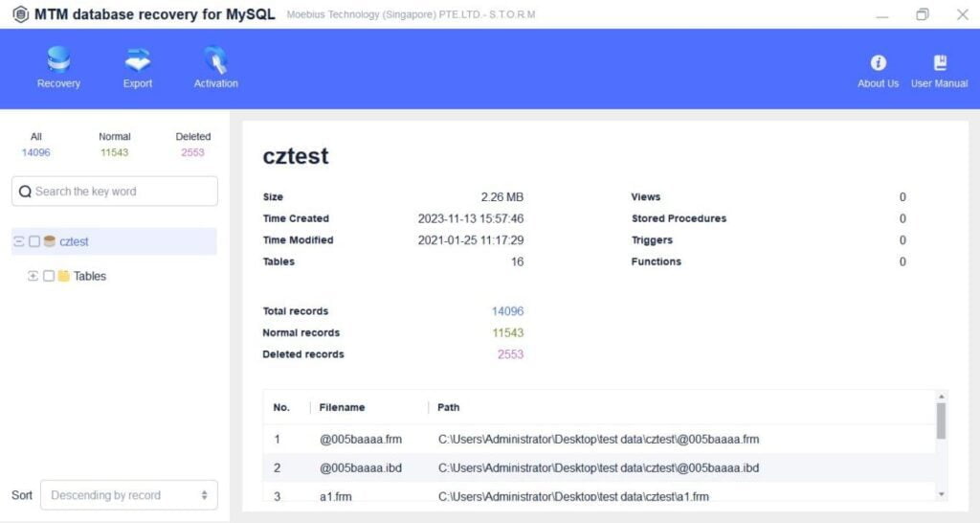Image resolution: width=980 pixels, height=523 pixels.
Task: Click the Deleted records value 2553
Action: click(x=511, y=354)
